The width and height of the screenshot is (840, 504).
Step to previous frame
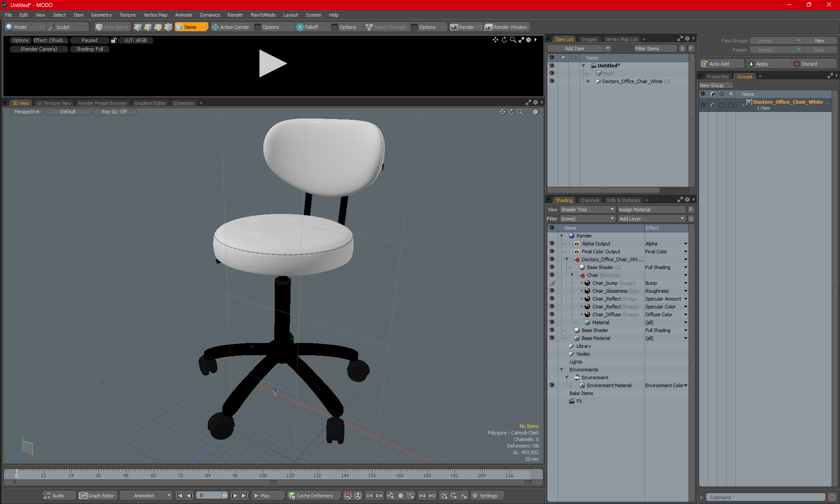[x=189, y=496]
